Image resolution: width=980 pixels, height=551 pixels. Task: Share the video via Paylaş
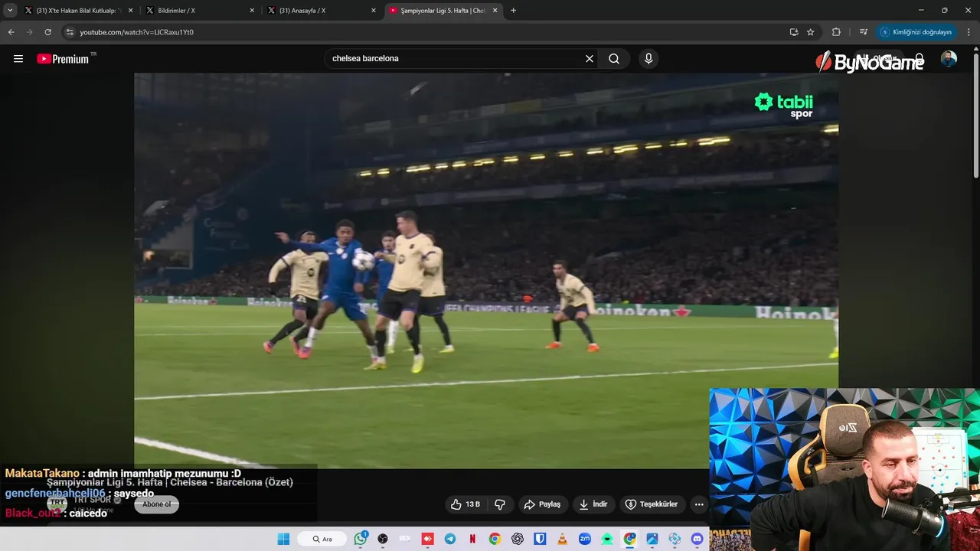(x=543, y=504)
